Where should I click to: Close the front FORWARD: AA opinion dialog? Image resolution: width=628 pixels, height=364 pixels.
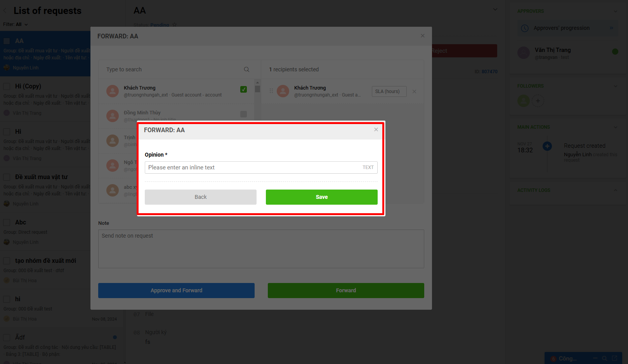(376, 129)
